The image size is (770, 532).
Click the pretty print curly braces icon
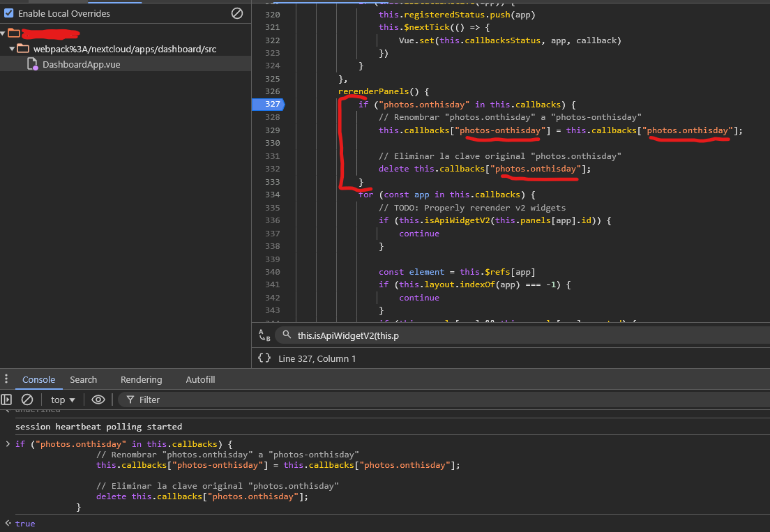pyautogui.click(x=264, y=358)
